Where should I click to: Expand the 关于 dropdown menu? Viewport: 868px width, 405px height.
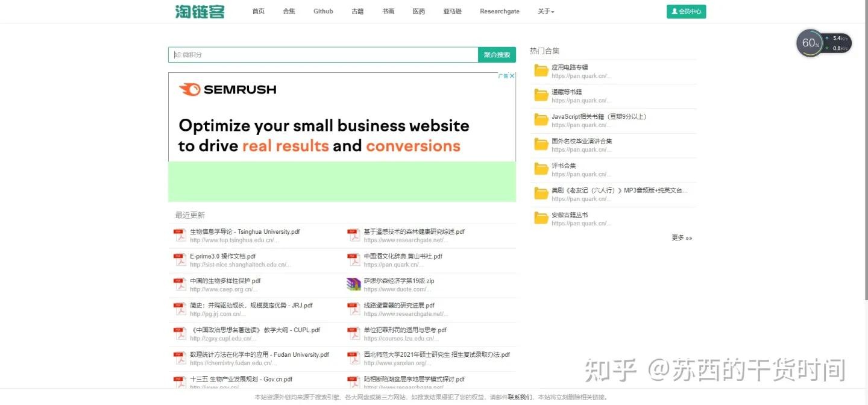click(546, 11)
